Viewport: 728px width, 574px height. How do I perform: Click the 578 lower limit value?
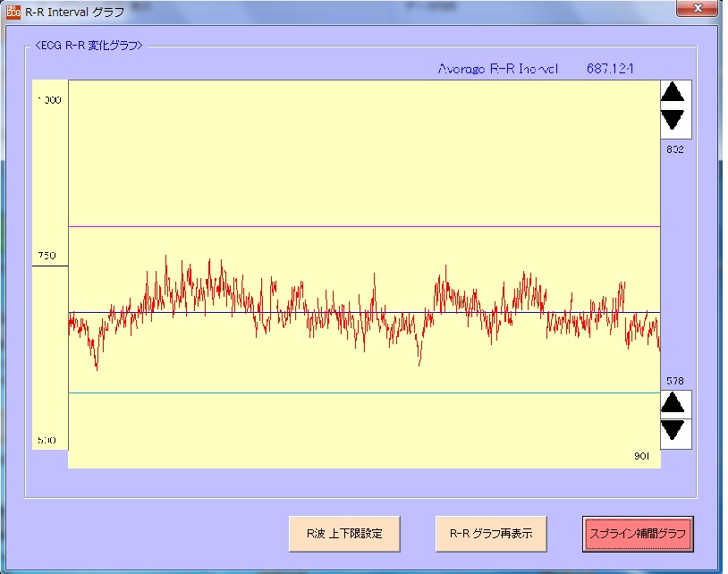tap(674, 381)
